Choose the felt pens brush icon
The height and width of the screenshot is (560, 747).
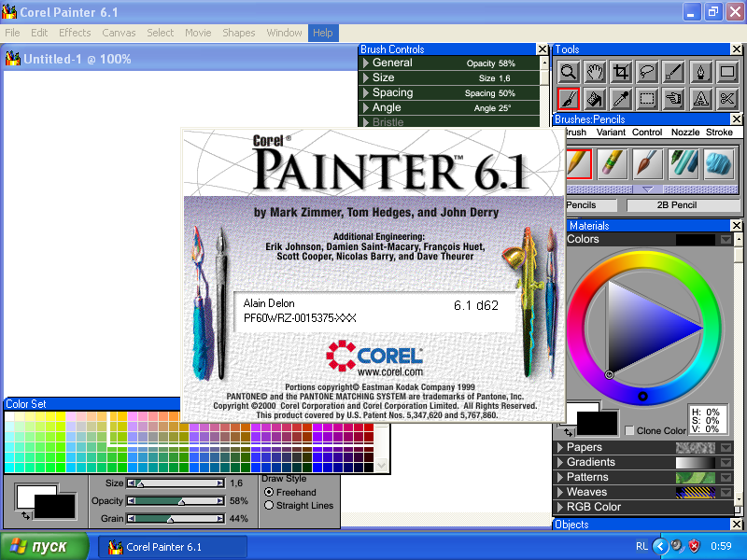pyautogui.click(x=684, y=164)
